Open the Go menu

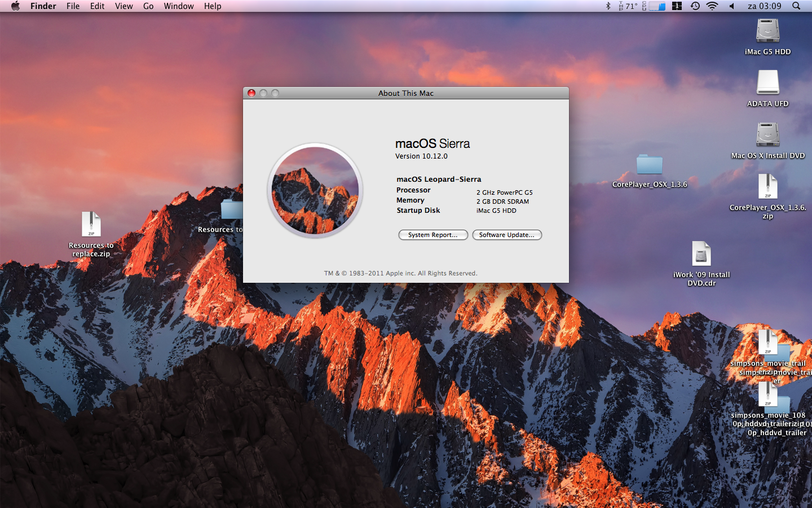click(148, 6)
